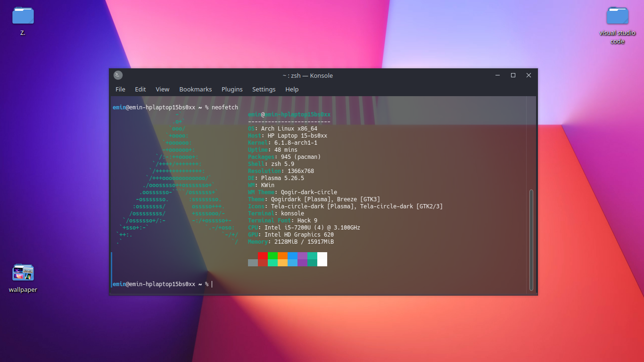Click the 'CPU: Intel i5-7200U' line
The width and height of the screenshot is (644, 362).
click(304, 228)
